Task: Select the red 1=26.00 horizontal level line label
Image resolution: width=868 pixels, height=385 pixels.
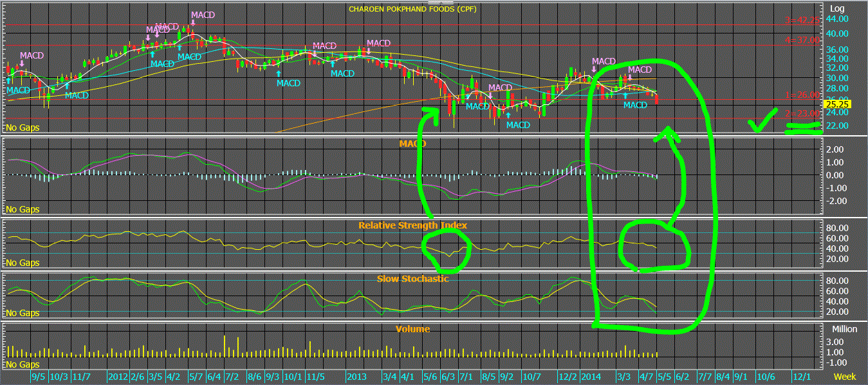Action: 803,95
